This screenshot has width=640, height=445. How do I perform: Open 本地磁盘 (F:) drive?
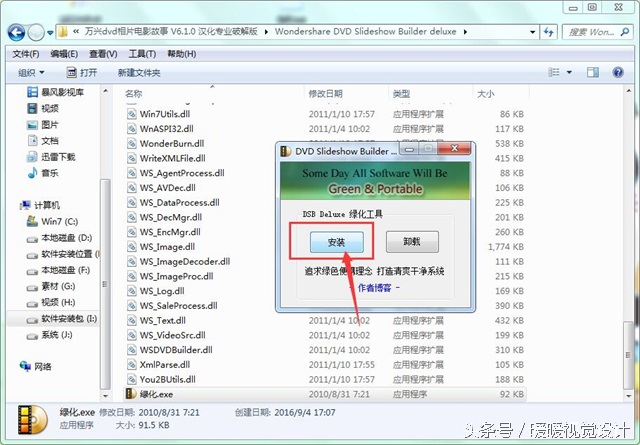coord(58,270)
